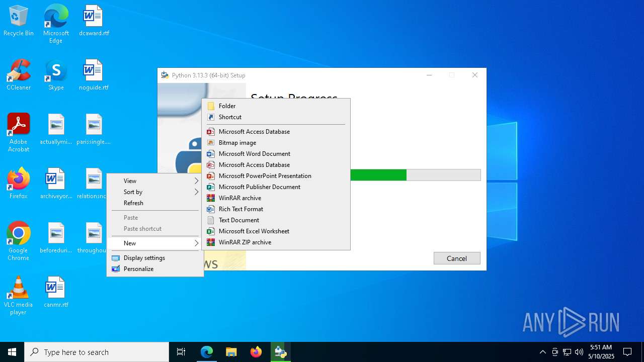Open the clock and date flyout
The width and height of the screenshot is (644, 362).
click(601, 352)
